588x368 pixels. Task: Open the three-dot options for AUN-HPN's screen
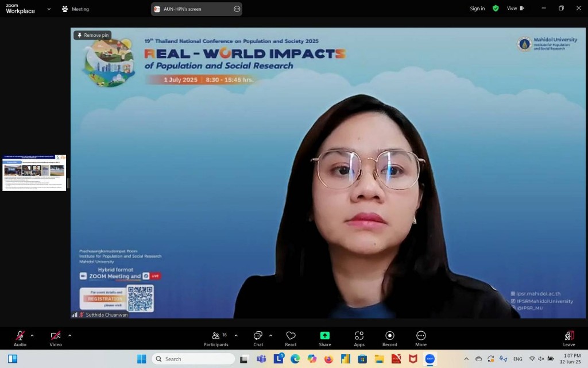point(237,9)
